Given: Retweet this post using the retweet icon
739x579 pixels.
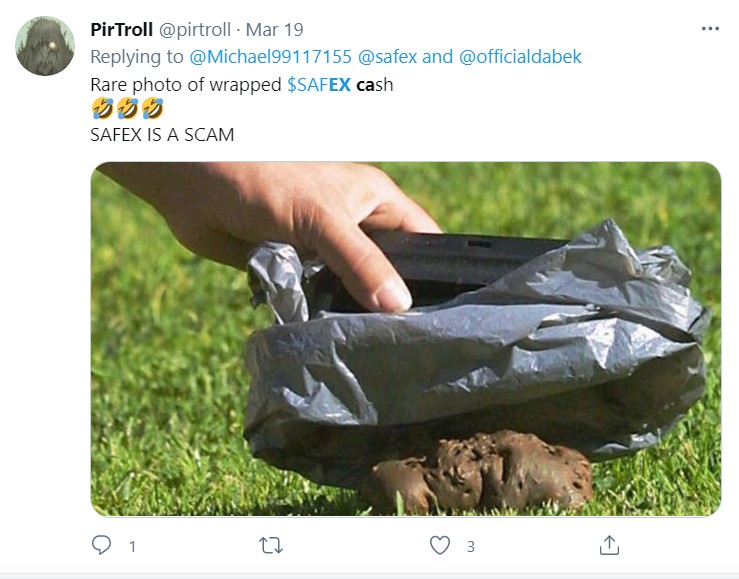Looking at the screenshot, I should (271, 546).
